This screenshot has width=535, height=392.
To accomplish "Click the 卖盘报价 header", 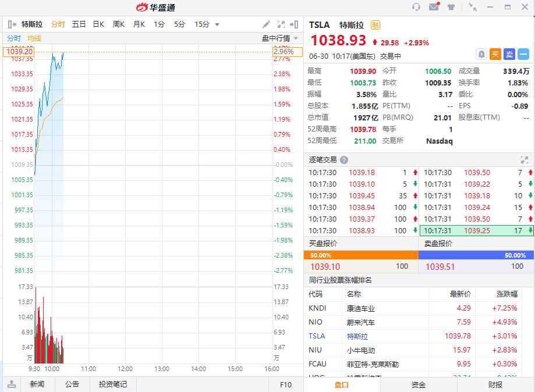I will 438,243.
